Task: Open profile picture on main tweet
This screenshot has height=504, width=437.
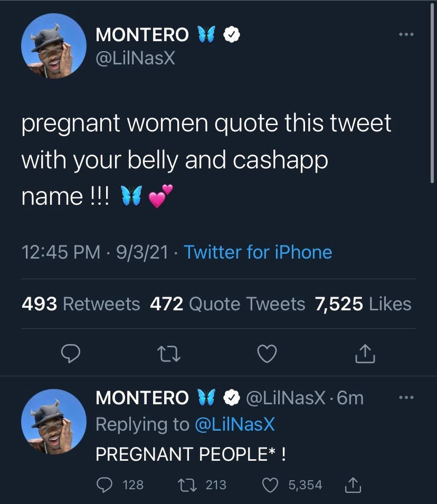Action: coord(53,46)
